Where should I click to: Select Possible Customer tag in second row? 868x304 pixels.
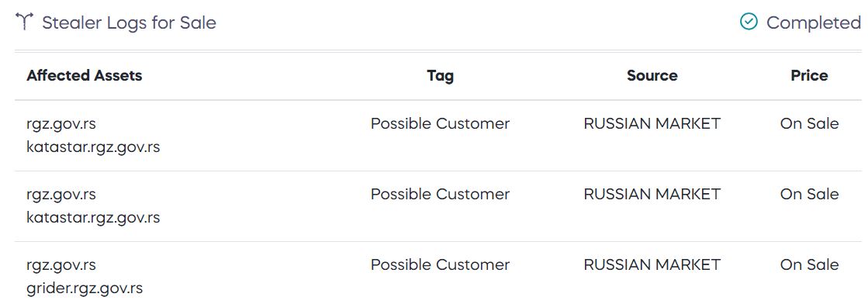coord(440,195)
